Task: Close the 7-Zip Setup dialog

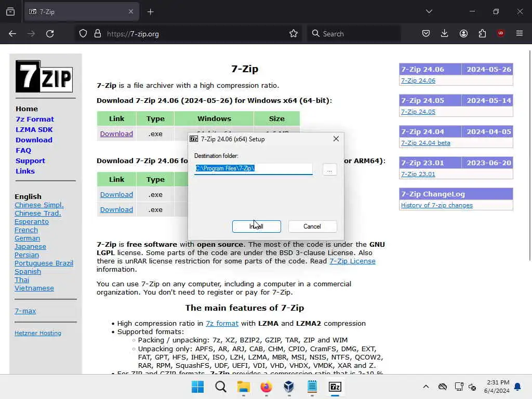Action: point(336,139)
